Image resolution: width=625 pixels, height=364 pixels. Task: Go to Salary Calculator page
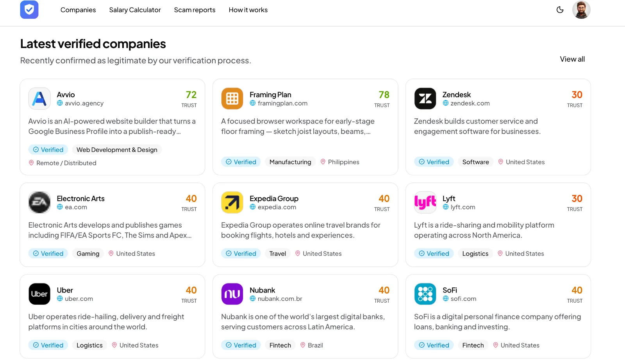click(x=135, y=10)
